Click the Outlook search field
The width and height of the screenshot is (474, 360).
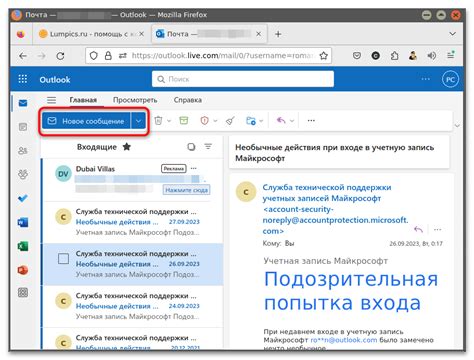tap(243, 79)
